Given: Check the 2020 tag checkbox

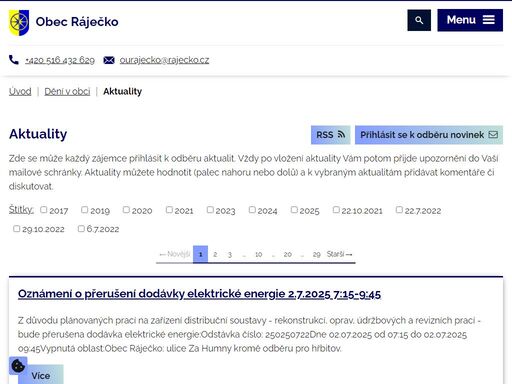Looking at the screenshot, I should pos(126,210).
